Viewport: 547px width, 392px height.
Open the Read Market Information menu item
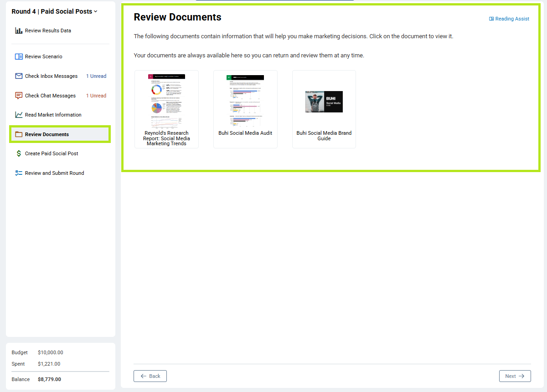[53, 115]
